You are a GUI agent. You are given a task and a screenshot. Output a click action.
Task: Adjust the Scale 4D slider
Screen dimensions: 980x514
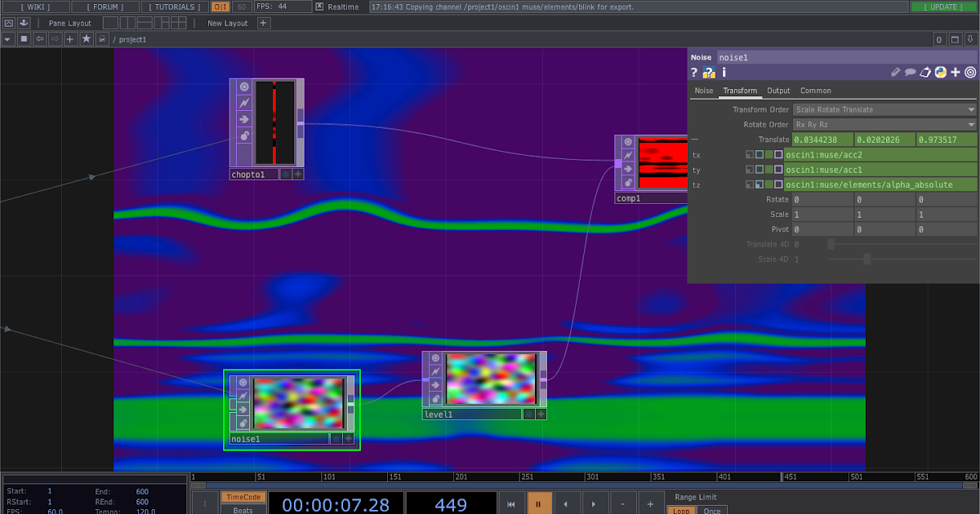coord(869,259)
